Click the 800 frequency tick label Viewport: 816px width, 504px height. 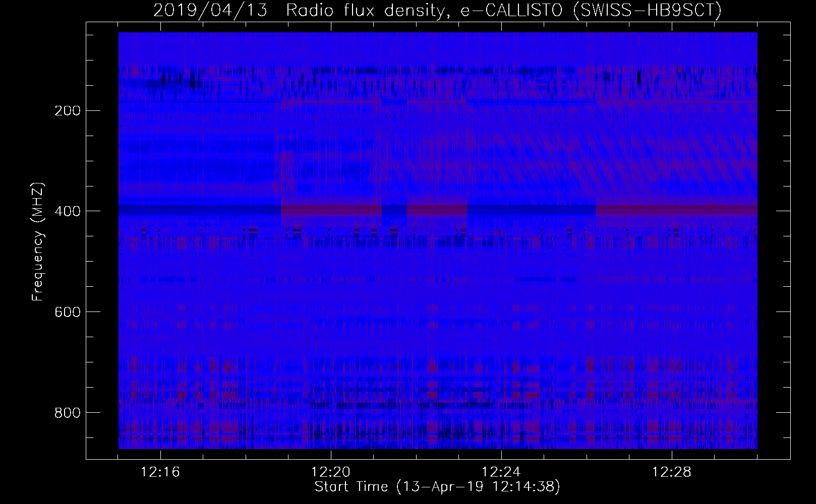(67, 413)
